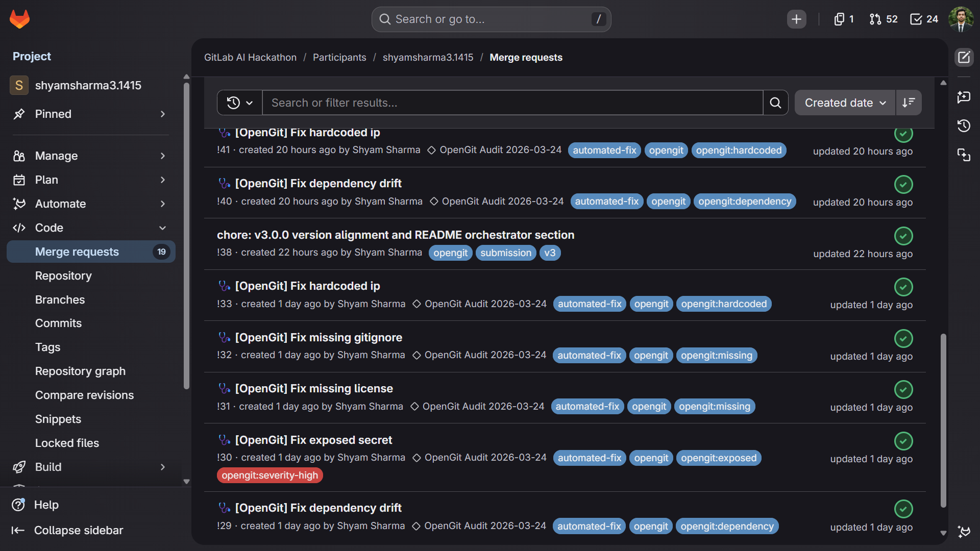Open Repository graph in sidebar
This screenshot has width=980, height=551.
coord(80,371)
